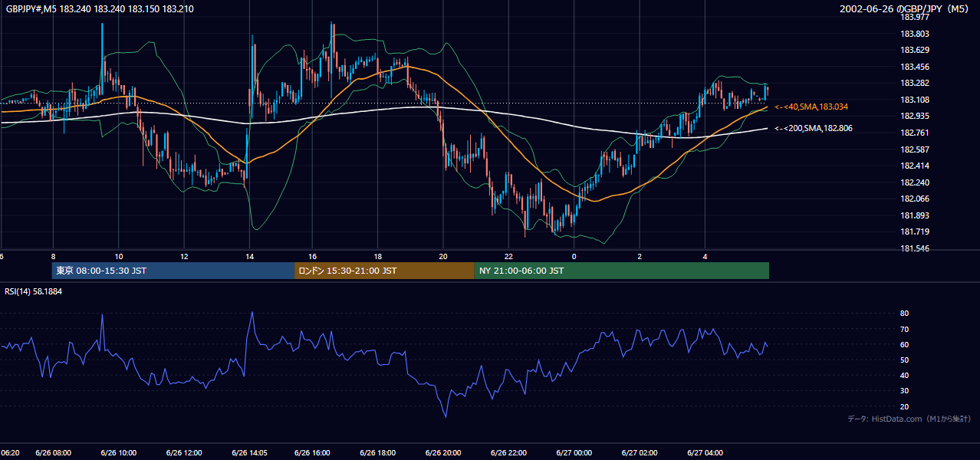Click hour label 4 under price chart

pos(704,256)
